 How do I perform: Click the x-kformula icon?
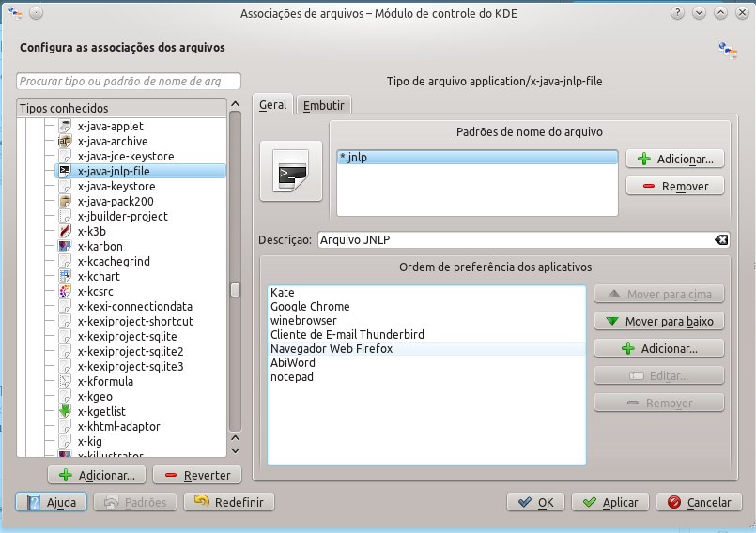pyautogui.click(x=65, y=381)
